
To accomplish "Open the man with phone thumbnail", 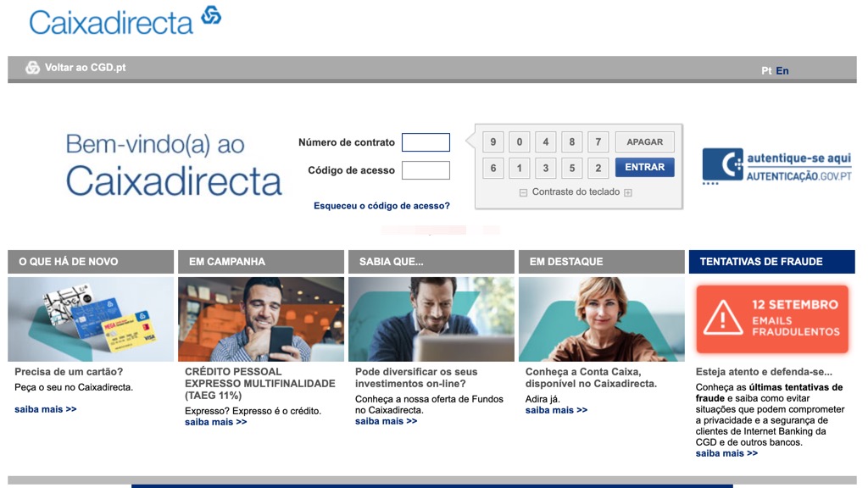I will pyautogui.click(x=261, y=319).
